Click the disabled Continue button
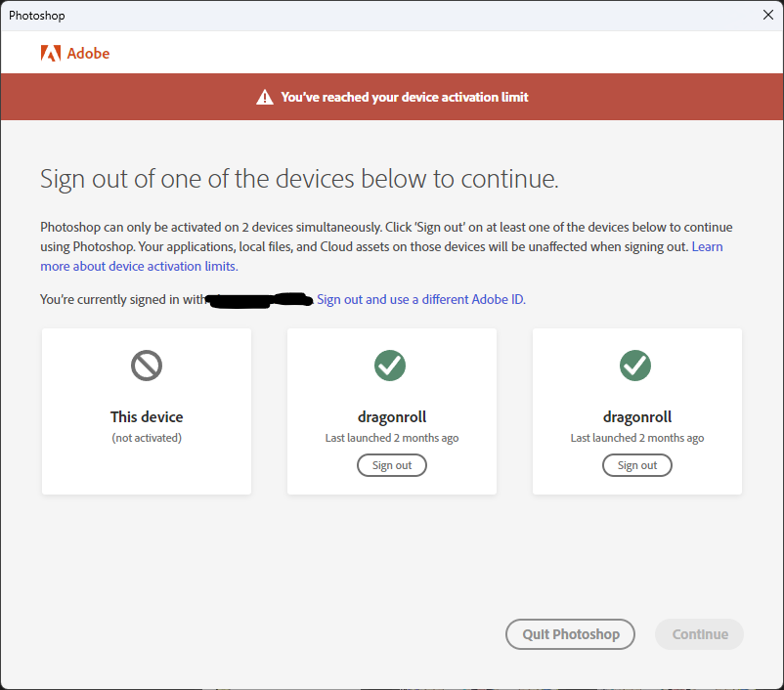 click(699, 634)
